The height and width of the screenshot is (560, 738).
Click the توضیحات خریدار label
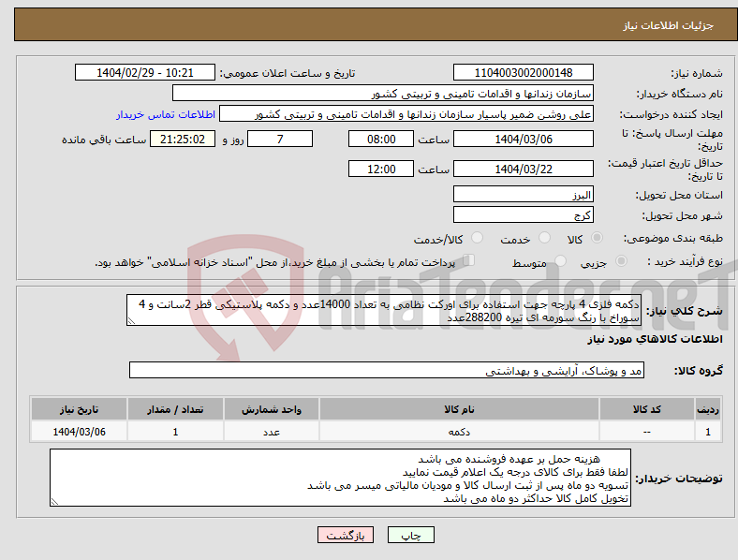pos(679,479)
